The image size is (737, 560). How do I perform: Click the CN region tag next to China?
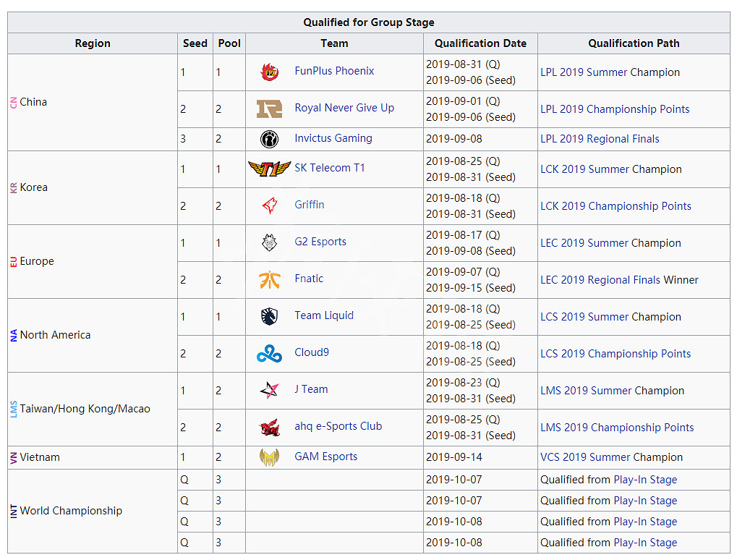click(x=14, y=102)
